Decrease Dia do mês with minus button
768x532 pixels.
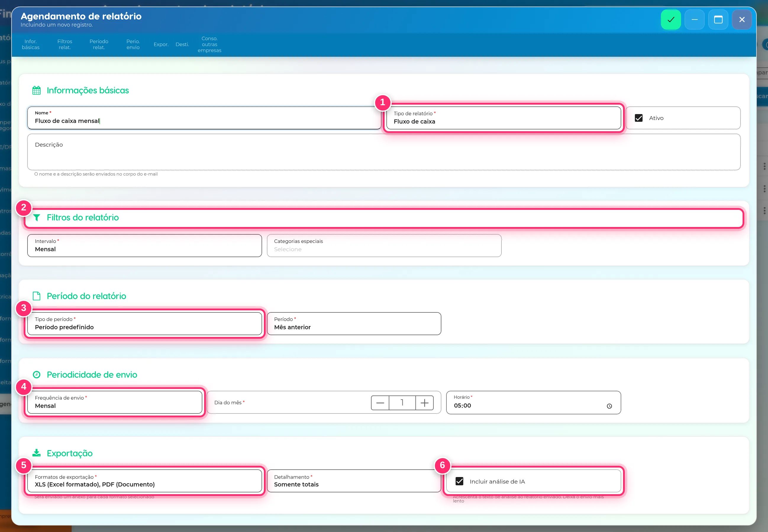[x=380, y=403]
